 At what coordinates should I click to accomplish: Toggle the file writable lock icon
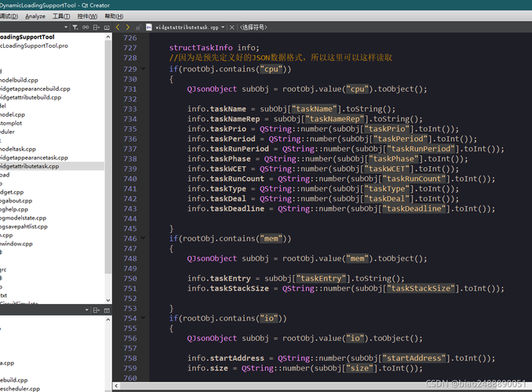(x=138, y=27)
